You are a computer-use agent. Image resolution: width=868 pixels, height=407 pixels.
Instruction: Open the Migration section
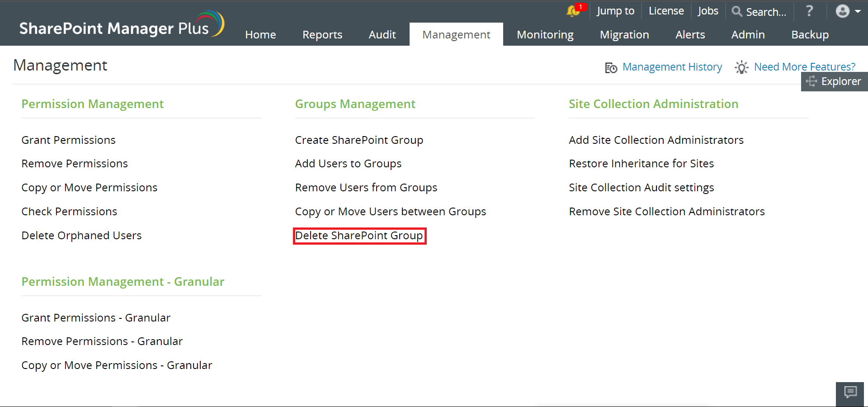(x=624, y=34)
